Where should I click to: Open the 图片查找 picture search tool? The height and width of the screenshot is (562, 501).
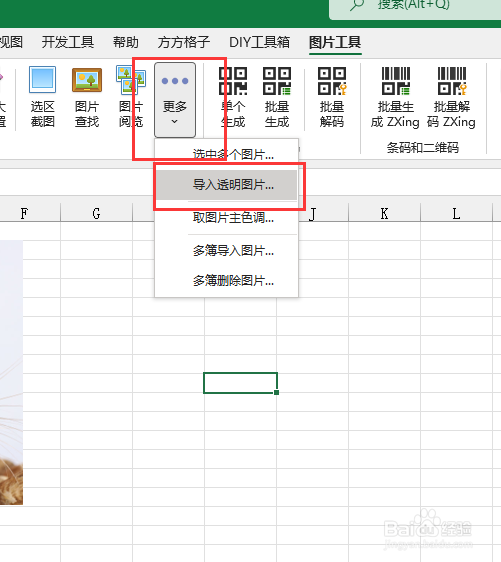(87, 97)
